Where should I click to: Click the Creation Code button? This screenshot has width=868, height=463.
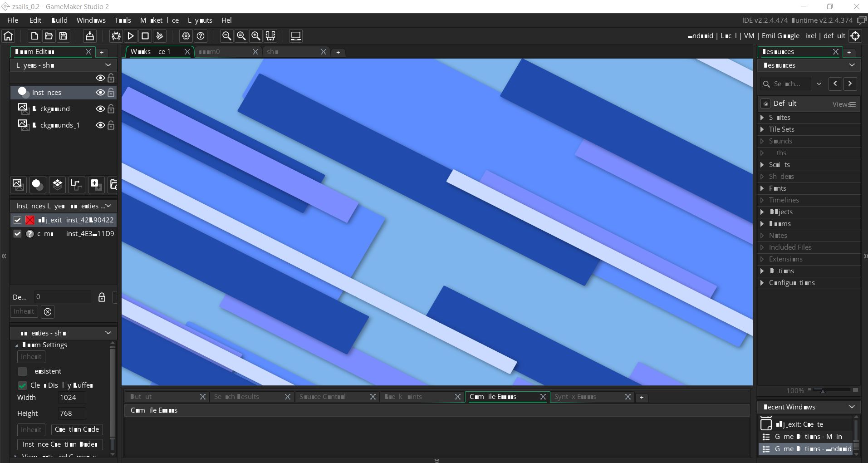77,429
